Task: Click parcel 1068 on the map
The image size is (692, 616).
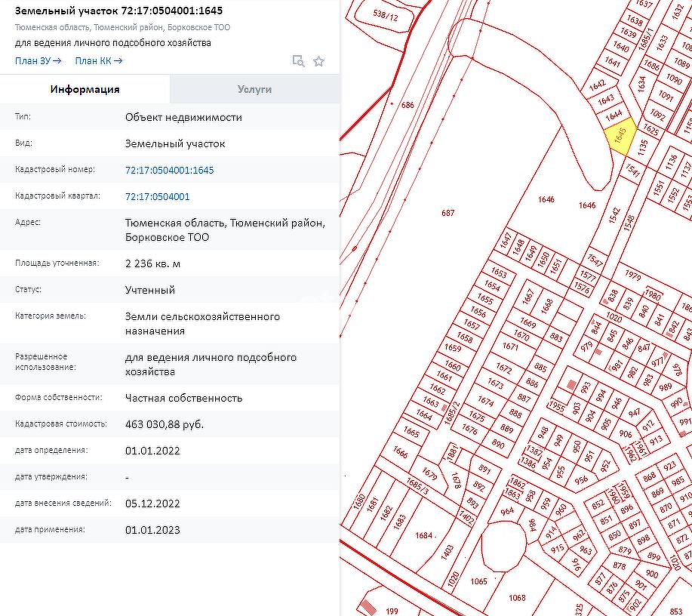Action: [517, 598]
